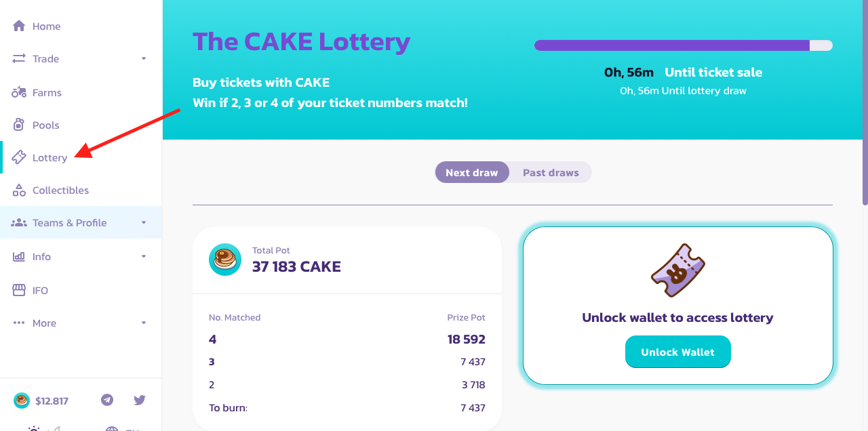
Task: Expand the Trade menu arrow
Action: coord(144,59)
